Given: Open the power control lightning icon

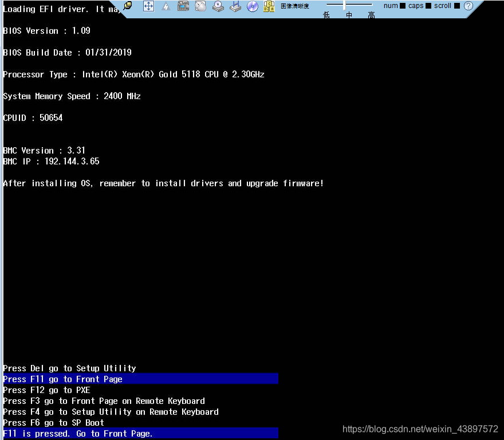Looking at the screenshot, I should point(166,6).
